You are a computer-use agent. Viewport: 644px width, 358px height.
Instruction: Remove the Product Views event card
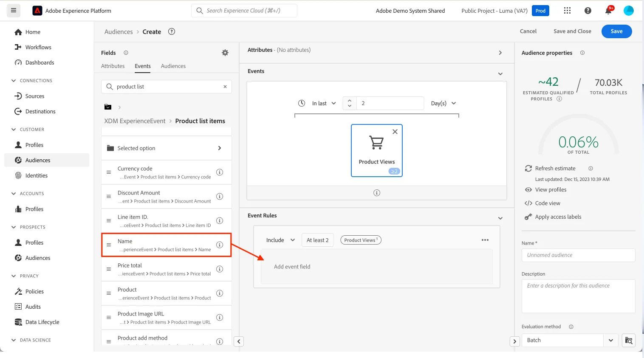point(395,132)
